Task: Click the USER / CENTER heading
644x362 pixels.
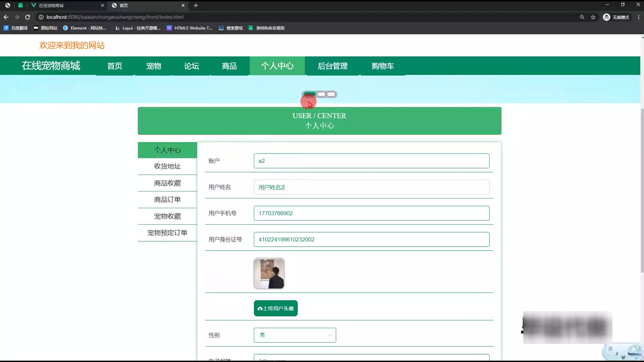Action: (319, 116)
